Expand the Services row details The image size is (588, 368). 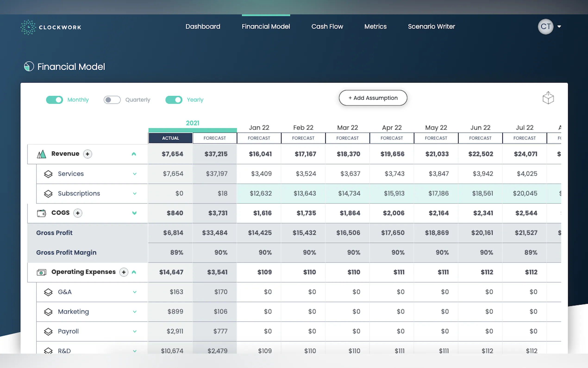135,174
